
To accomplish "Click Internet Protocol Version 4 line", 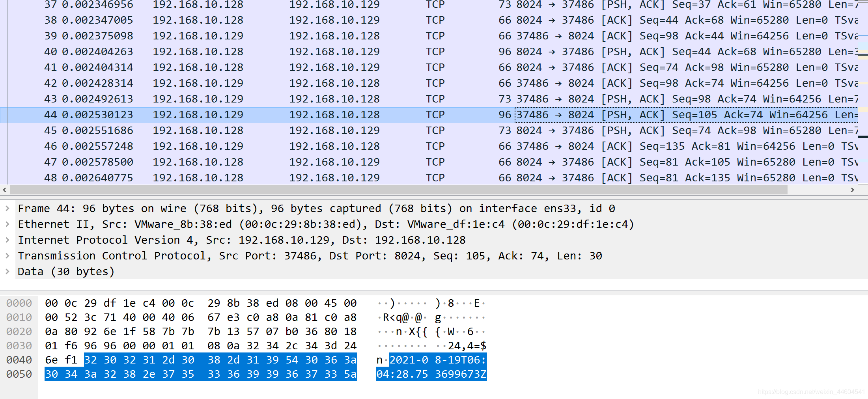I will [x=242, y=240].
